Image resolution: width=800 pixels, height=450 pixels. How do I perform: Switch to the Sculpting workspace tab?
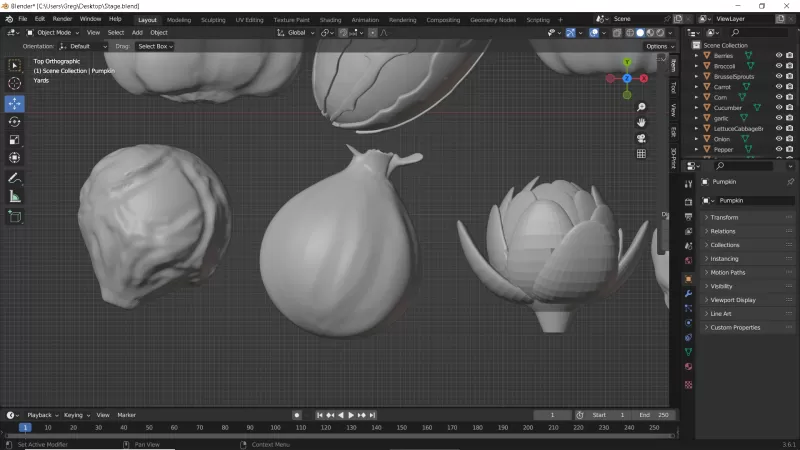pyautogui.click(x=213, y=19)
